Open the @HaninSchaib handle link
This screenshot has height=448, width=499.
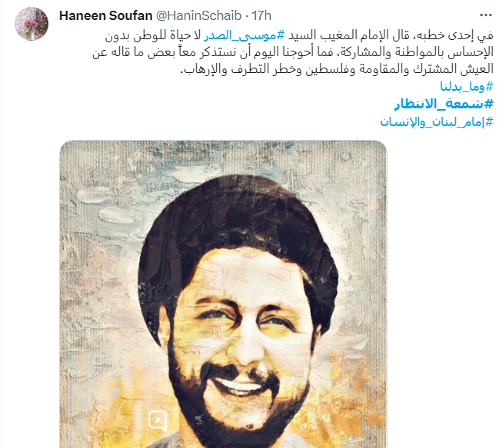[x=198, y=15]
